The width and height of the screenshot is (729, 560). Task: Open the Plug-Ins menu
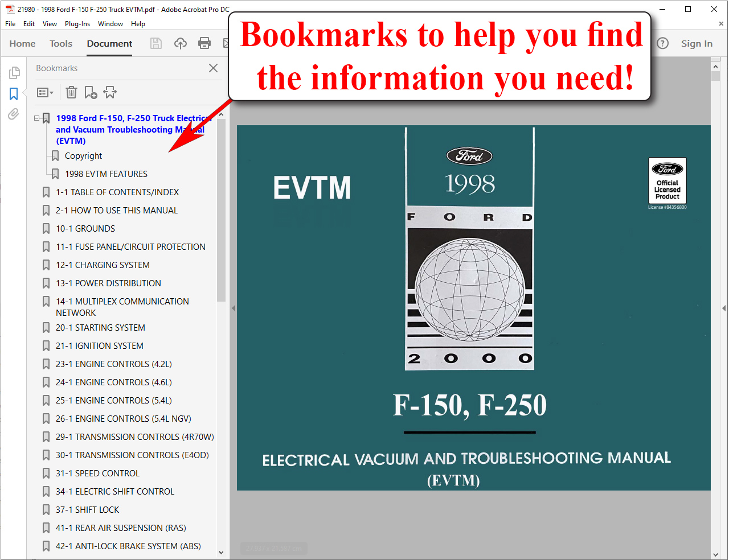click(77, 24)
